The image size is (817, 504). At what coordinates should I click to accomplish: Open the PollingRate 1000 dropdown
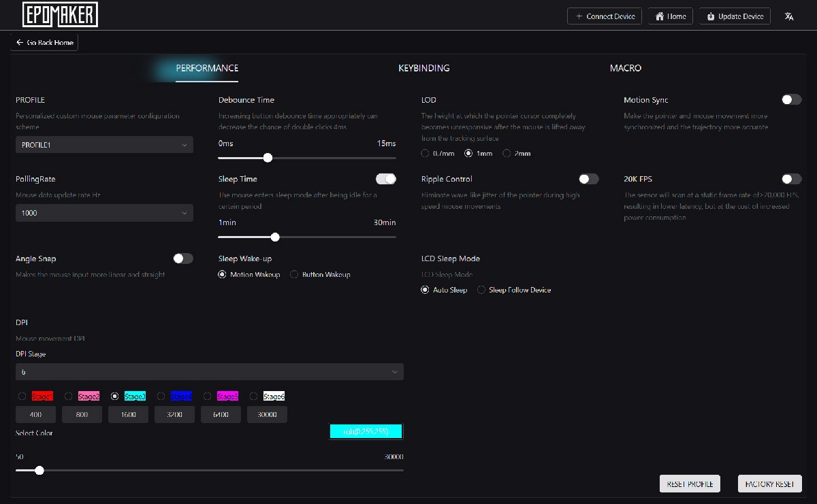[x=104, y=213]
